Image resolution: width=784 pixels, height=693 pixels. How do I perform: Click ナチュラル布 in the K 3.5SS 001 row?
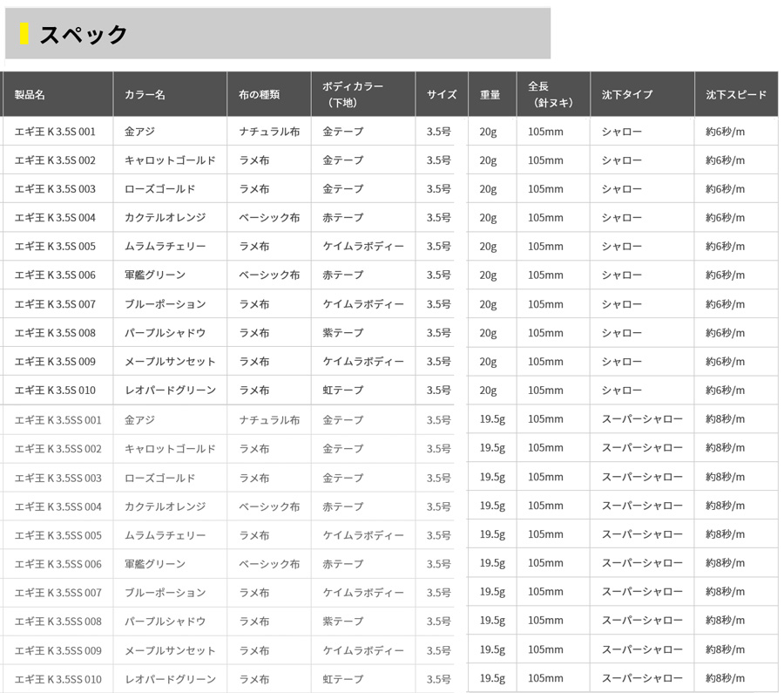click(x=269, y=420)
